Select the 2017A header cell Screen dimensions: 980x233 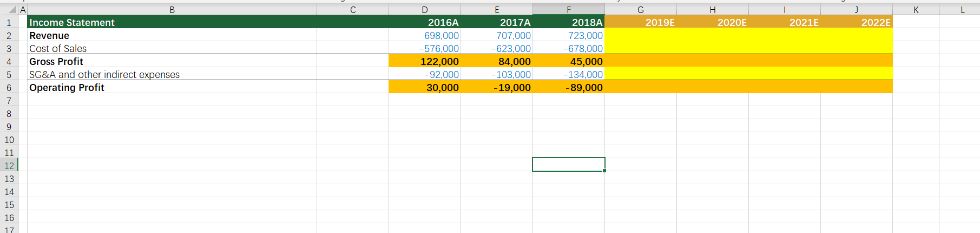(x=497, y=22)
